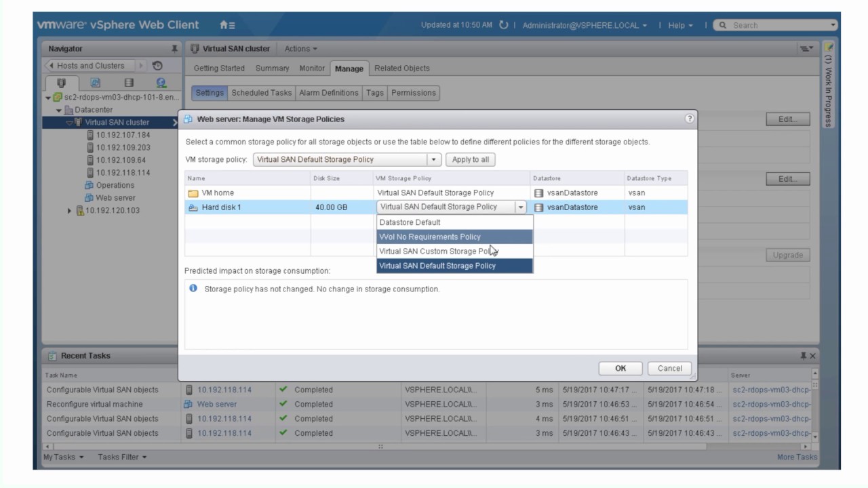
Task: Pin the Recent Tasks panel
Action: pyautogui.click(x=804, y=356)
